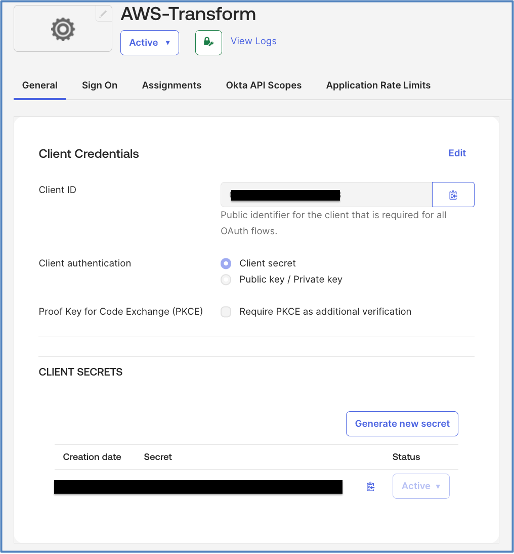This screenshot has height=554, width=514.
Task: Click the Secret column header
Action: [158, 457]
